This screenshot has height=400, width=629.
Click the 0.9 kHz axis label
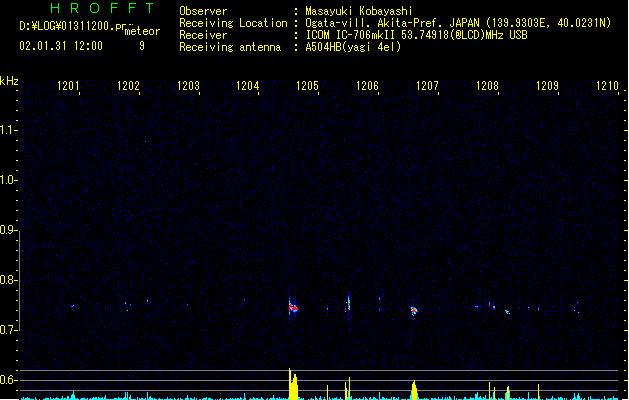[x=8, y=230]
